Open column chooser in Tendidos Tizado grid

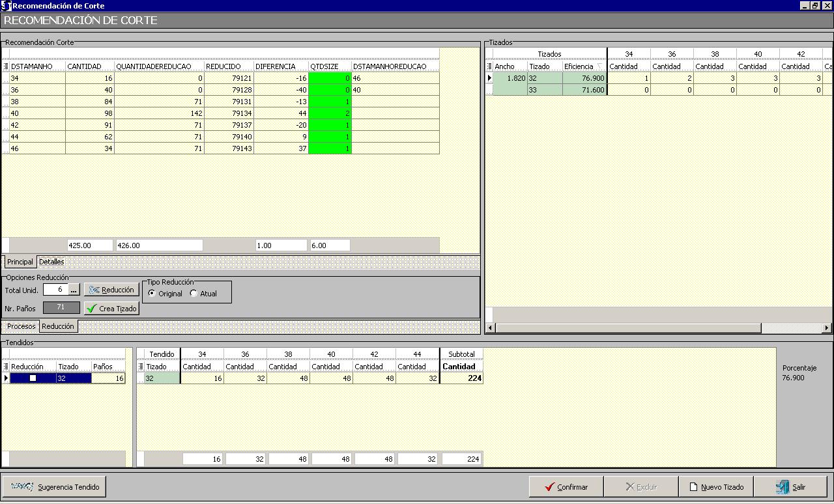(141, 367)
